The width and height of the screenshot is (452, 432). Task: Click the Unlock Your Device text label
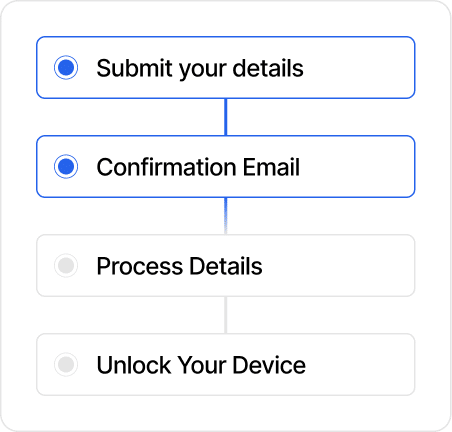click(x=201, y=365)
